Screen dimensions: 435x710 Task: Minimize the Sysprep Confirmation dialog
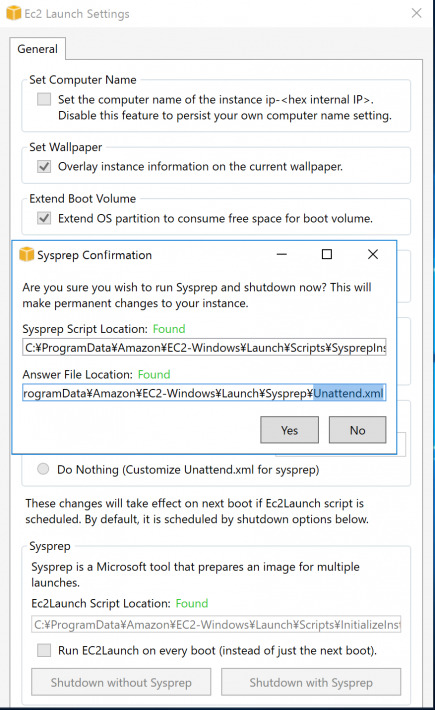(282, 254)
